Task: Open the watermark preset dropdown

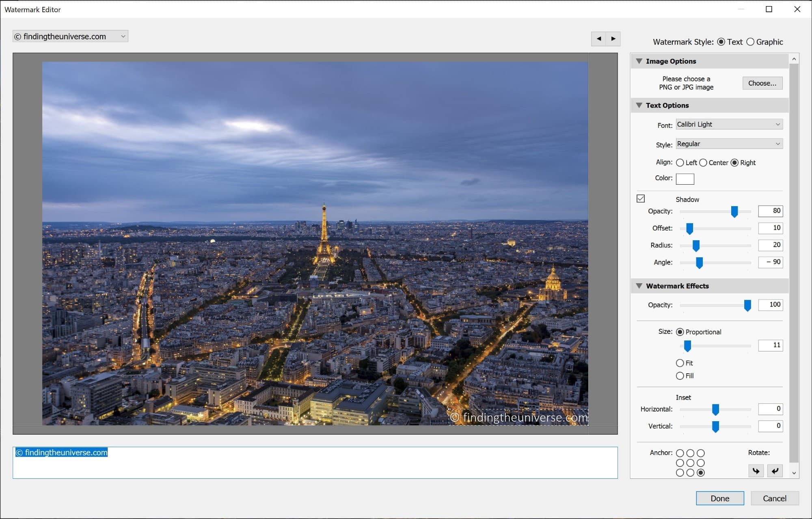Action: [123, 36]
